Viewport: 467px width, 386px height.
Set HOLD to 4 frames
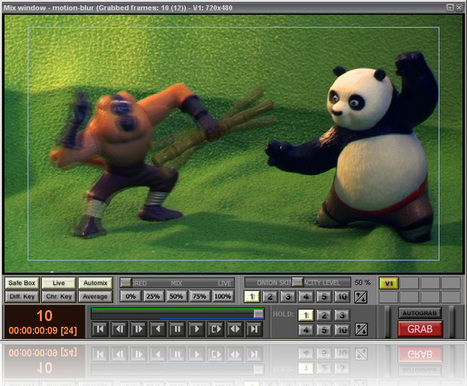pyautogui.click(x=306, y=330)
